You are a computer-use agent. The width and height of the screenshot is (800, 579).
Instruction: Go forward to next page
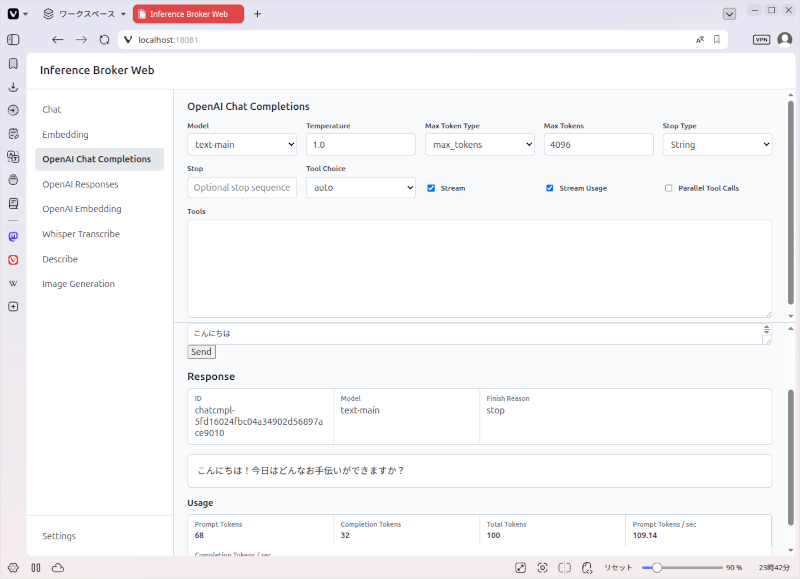(81, 40)
